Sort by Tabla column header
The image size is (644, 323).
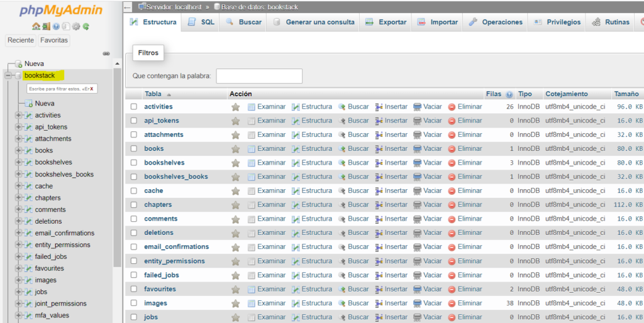coord(153,94)
